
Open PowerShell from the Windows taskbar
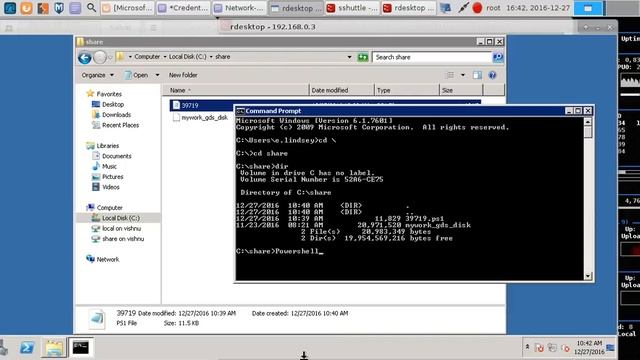(27, 348)
